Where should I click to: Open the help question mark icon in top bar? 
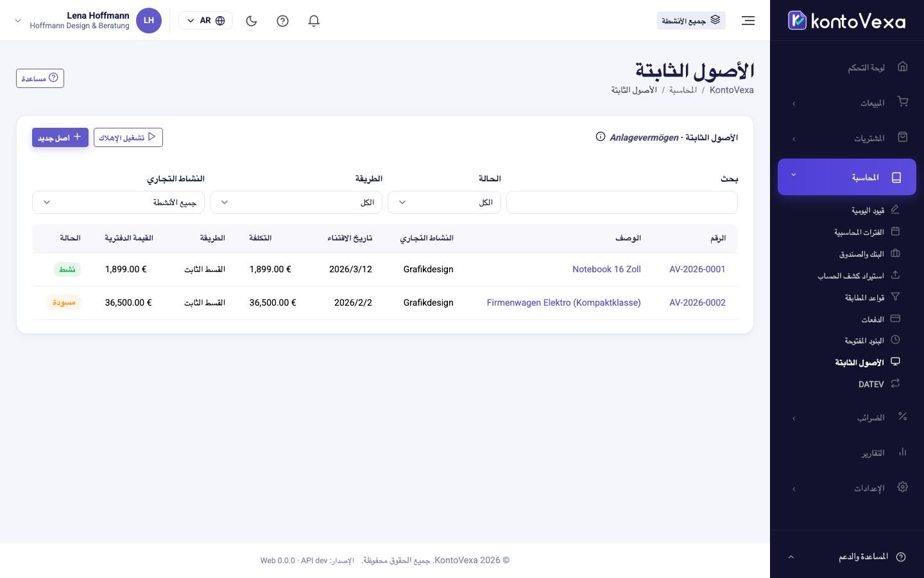(282, 21)
